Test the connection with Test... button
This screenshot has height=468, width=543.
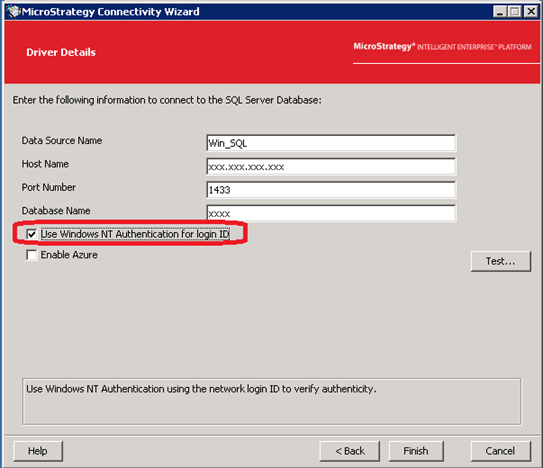501,261
